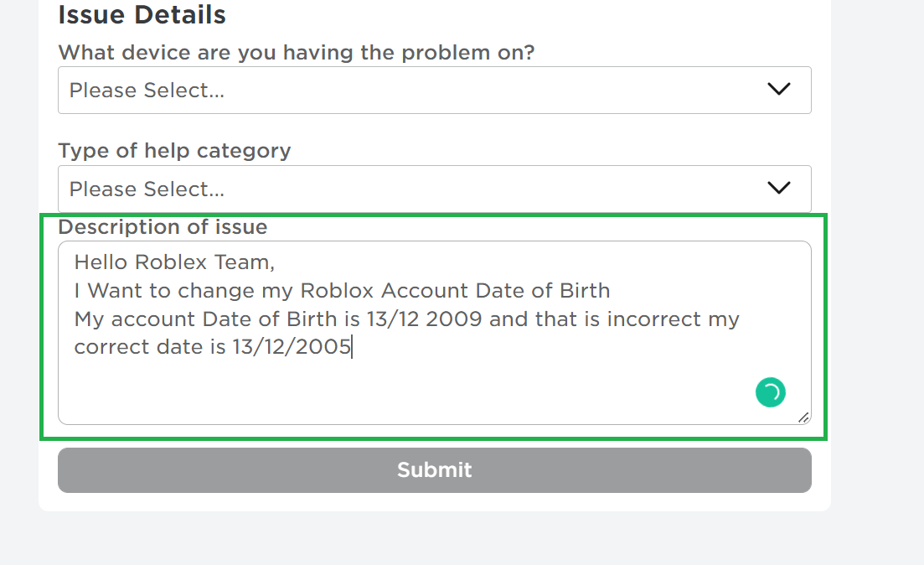The width and height of the screenshot is (924, 565).
Task: Click the resize grip at the description box corner
Action: click(x=803, y=417)
